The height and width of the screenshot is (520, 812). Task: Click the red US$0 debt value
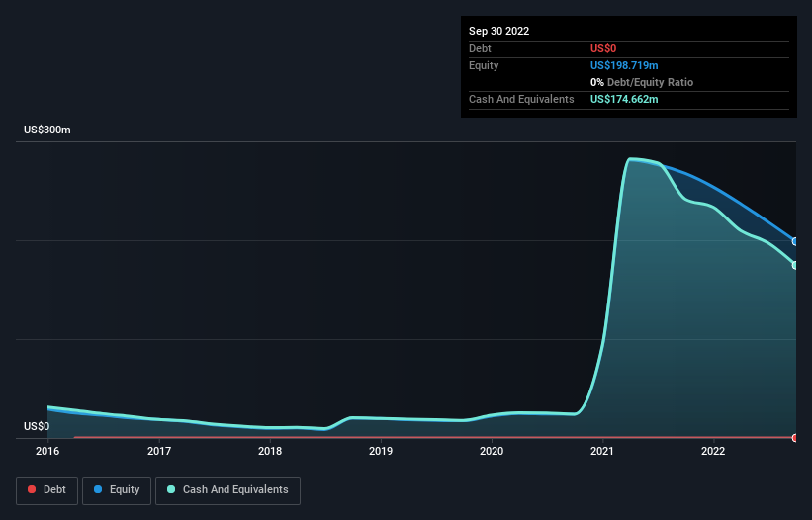603,48
